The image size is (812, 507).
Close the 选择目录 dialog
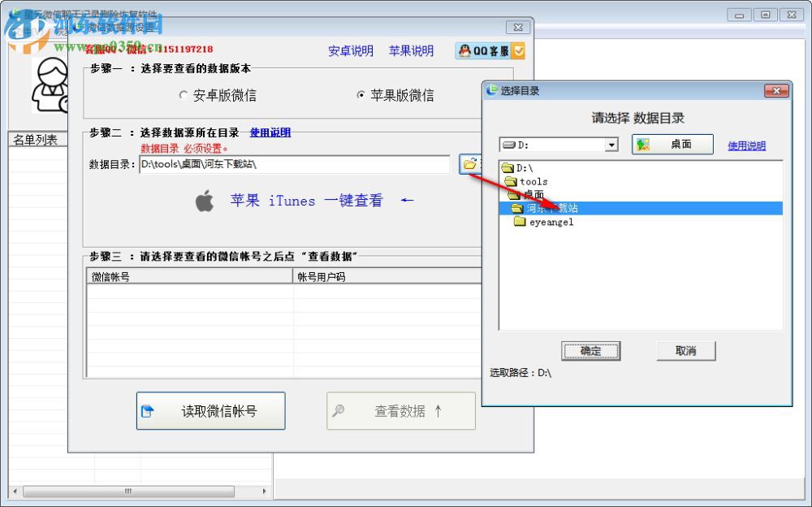coord(776,91)
